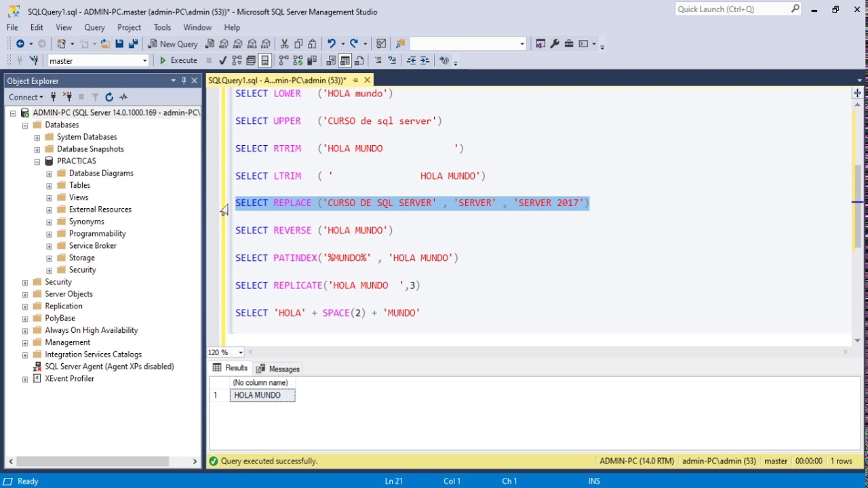This screenshot has height=488, width=868.
Task: Click Specify Values for Template Parameters icon
Action: [x=444, y=60]
